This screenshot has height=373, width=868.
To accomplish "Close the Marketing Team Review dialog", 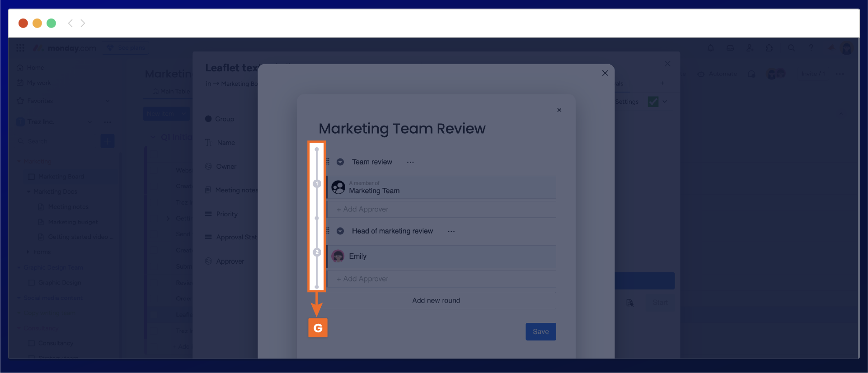I will [x=559, y=110].
